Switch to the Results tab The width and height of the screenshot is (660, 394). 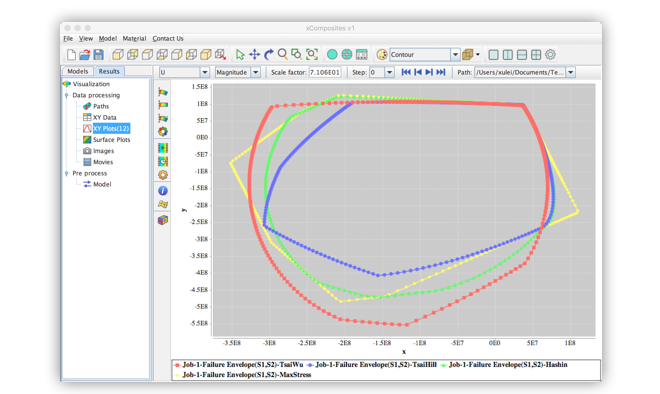pyautogui.click(x=109, y=71)
